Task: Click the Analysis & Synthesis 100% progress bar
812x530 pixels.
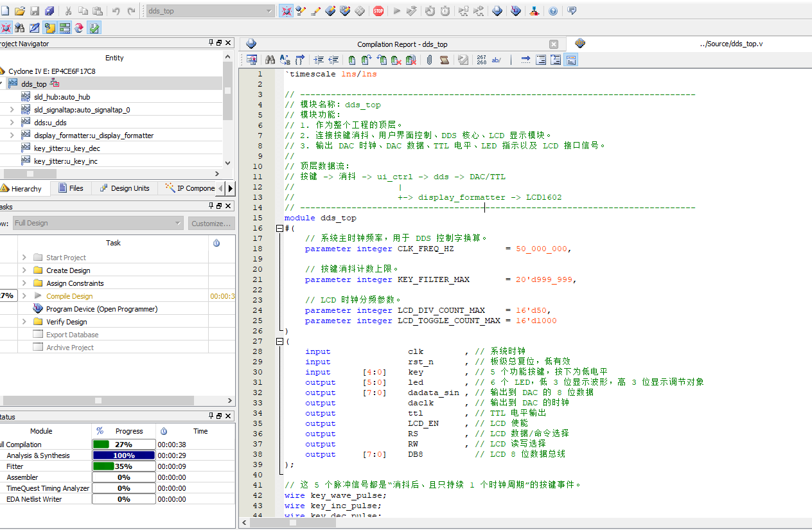Action: [x=124, y=455]
